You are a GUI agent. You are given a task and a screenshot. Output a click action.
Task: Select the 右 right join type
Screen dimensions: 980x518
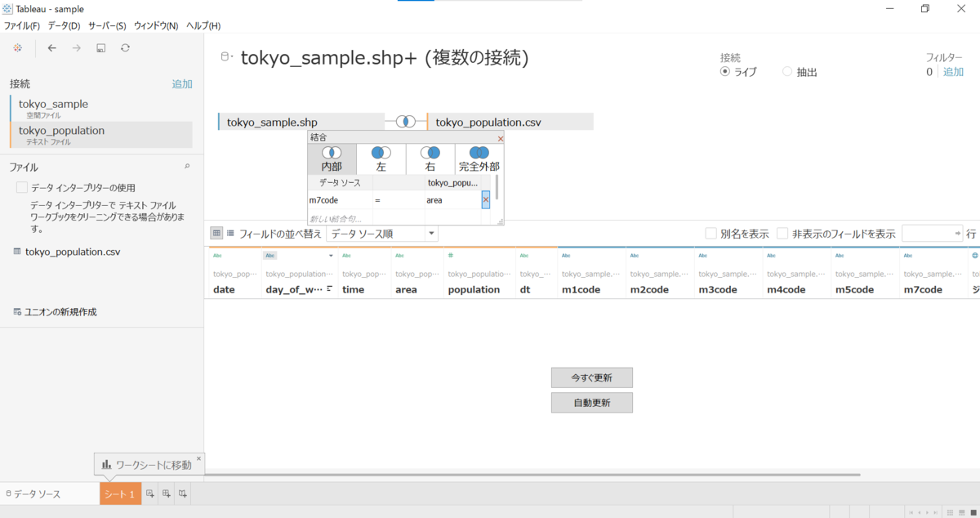click(x=430, y=159)
